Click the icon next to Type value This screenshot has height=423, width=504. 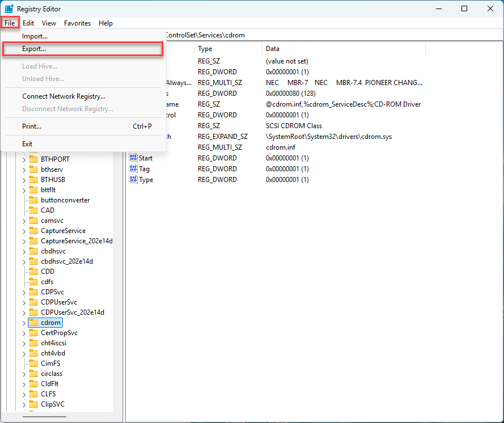click(x=133, y=180)
